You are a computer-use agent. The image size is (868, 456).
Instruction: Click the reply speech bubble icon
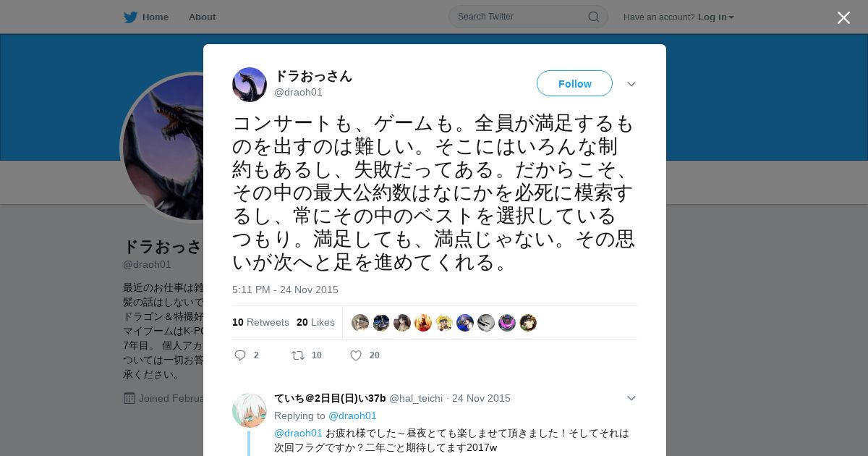(240, 355)
